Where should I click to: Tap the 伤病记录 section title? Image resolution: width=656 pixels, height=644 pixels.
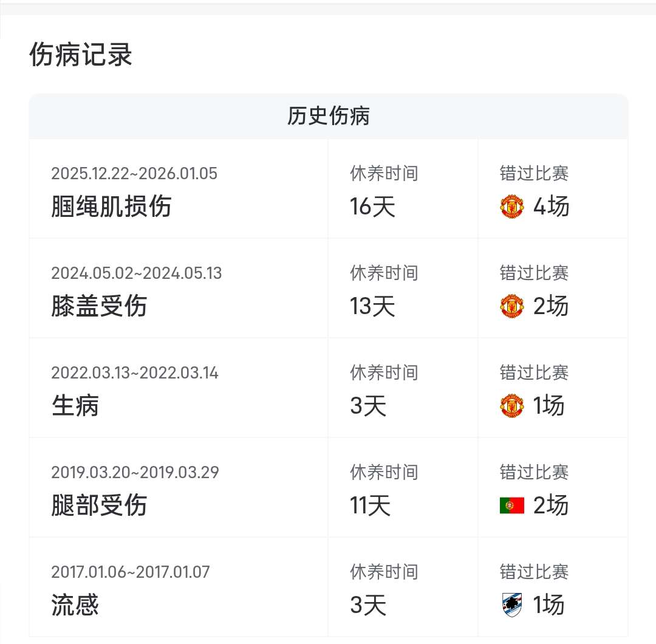click(x=81, y=55)
